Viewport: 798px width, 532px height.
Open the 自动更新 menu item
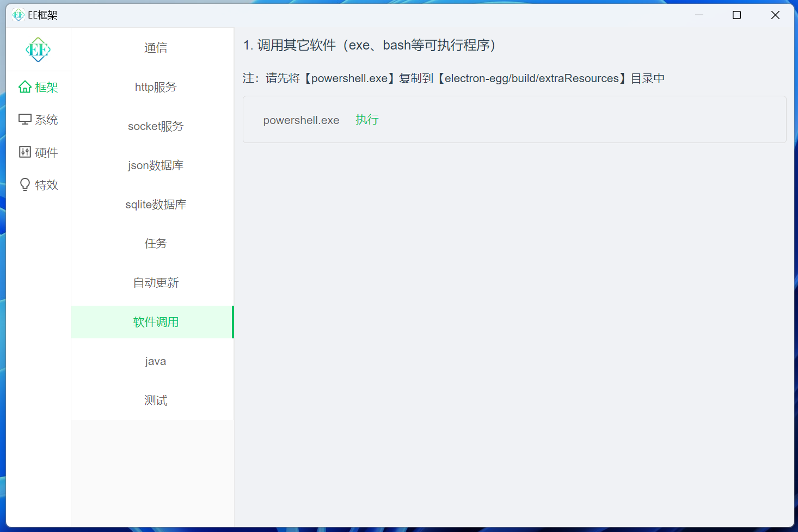[x=152, y=283]
